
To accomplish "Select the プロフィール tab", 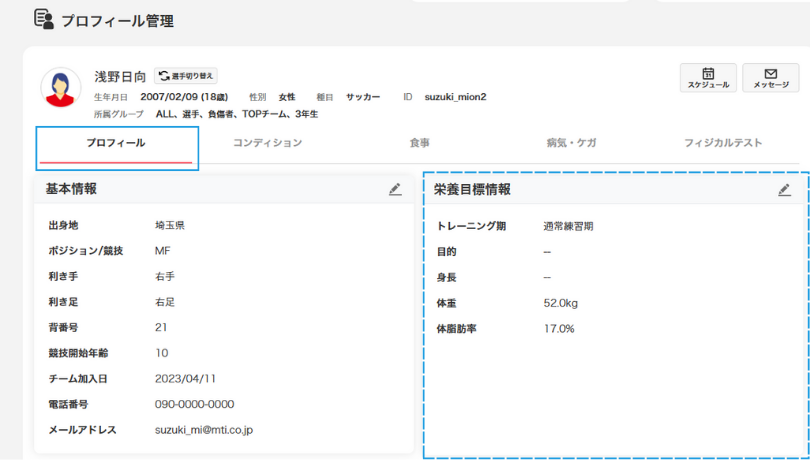I will point(116,143).
